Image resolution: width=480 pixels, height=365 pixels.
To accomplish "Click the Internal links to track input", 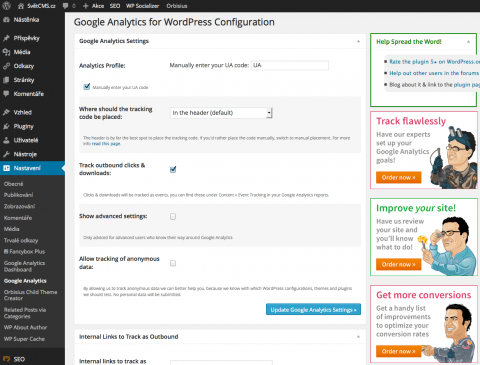I will pyautogui.click(x=221, y=362).
